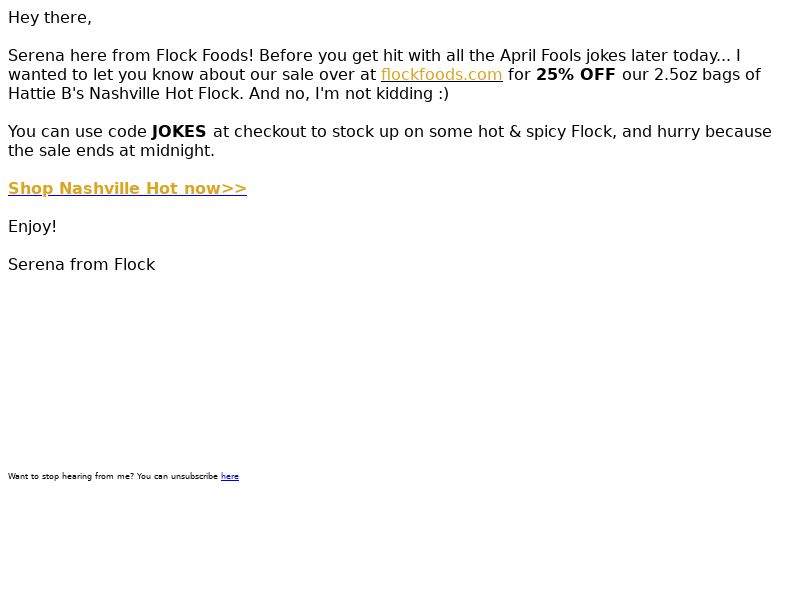Click "You can unsubscribe" footer text
The image size is (800, 600).
point(177,476)
